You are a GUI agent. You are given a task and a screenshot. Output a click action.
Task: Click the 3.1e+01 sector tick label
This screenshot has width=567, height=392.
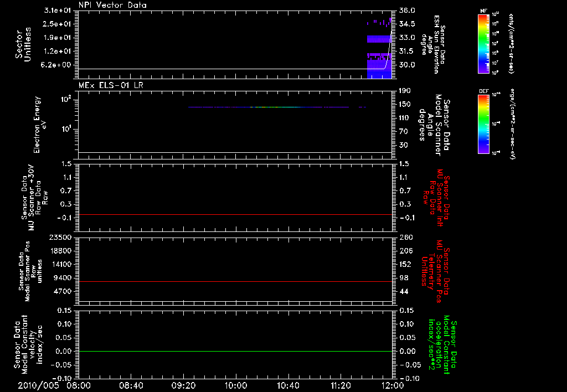coord(58,11)
